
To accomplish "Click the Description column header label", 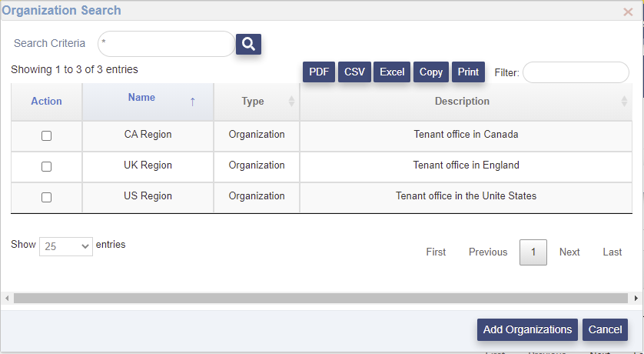I will click(462, 101).
